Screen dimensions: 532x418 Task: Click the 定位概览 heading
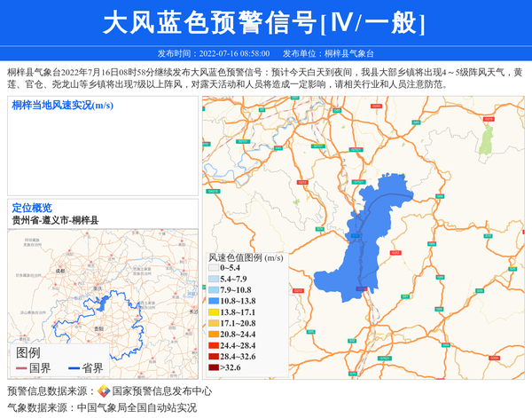pyautogui.click(x=32, y=208)
